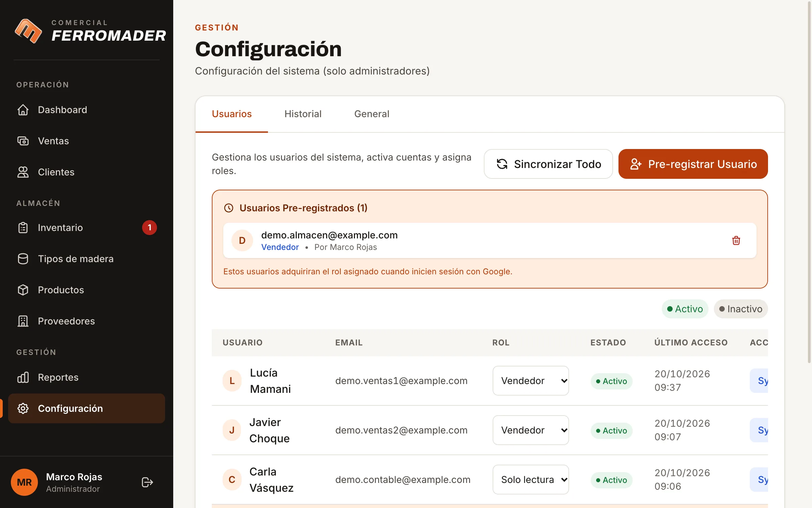Click the Proveedores building icon

click(x=23, y=321)
